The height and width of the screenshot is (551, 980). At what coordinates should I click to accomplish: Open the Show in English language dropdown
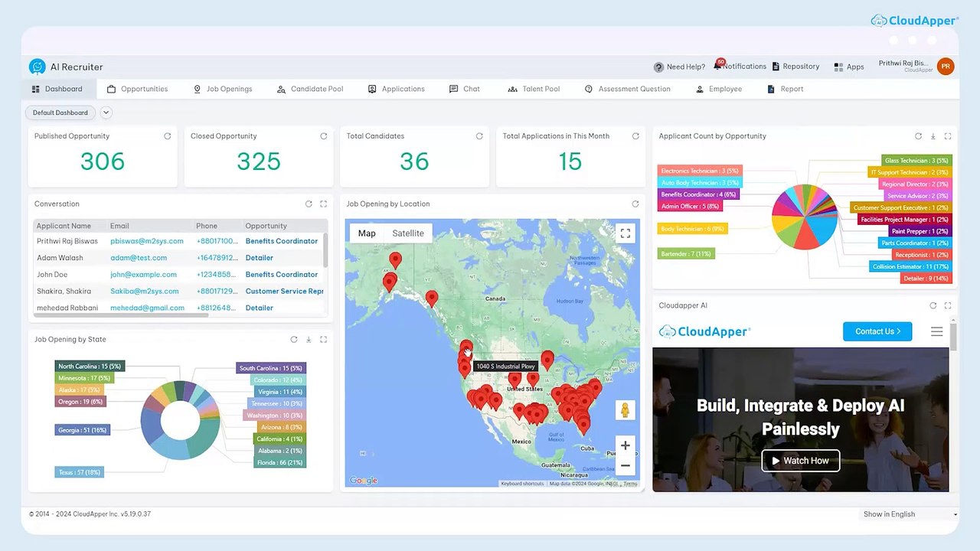(910, 514)
